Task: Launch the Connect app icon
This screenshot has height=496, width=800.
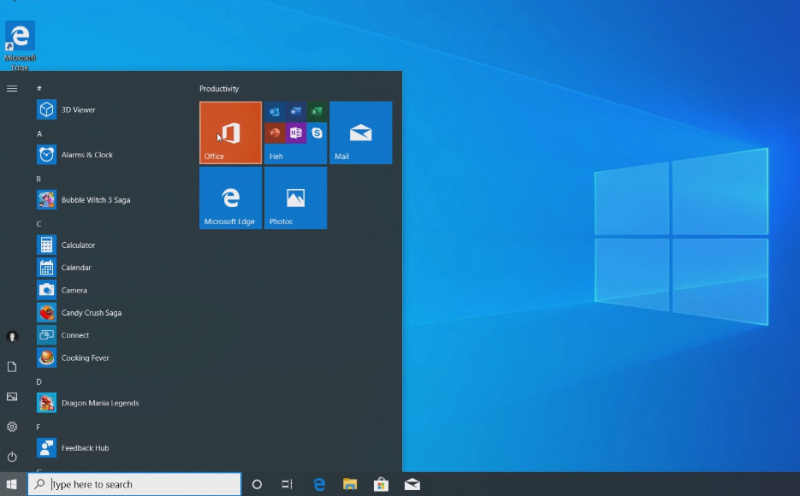Action: (46, 335)
